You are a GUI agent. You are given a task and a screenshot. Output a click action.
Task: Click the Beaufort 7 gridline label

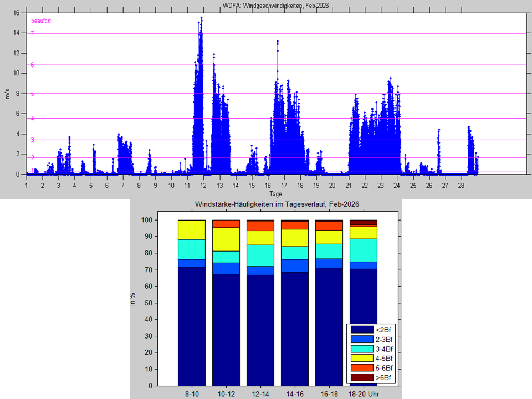click(33, 34)
